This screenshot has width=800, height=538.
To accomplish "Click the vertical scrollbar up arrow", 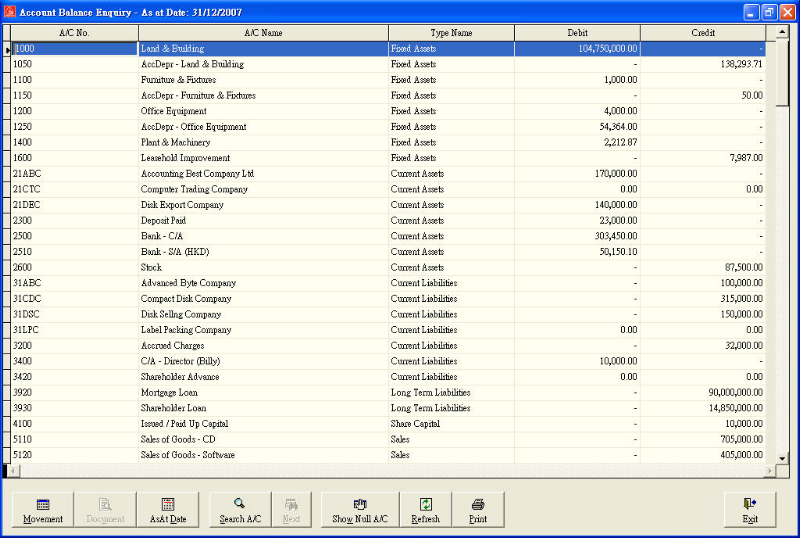I will click(782, 32).
